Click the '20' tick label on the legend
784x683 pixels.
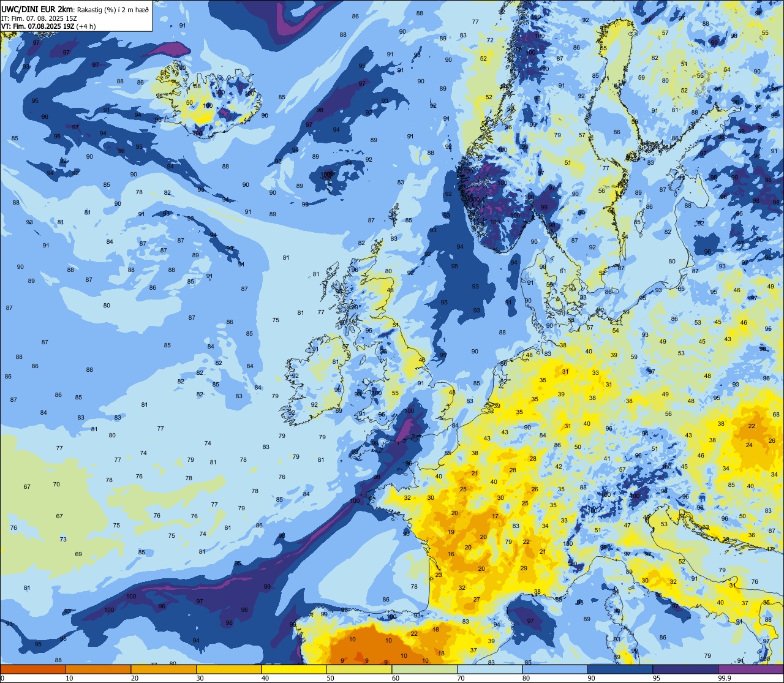tap(134, 678)
